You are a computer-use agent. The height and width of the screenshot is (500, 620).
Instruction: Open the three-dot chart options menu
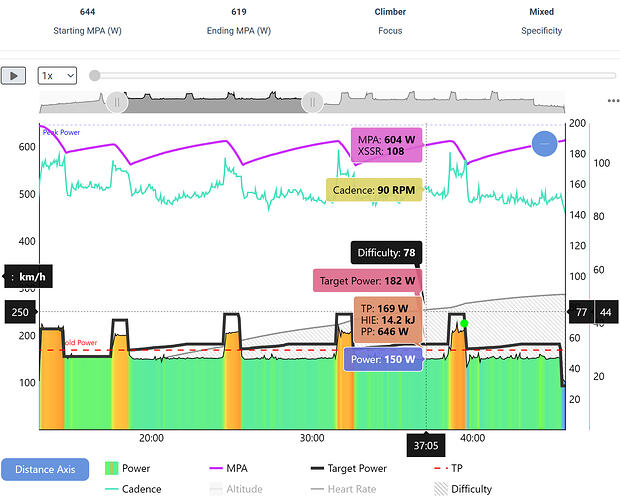pos(612,101)
